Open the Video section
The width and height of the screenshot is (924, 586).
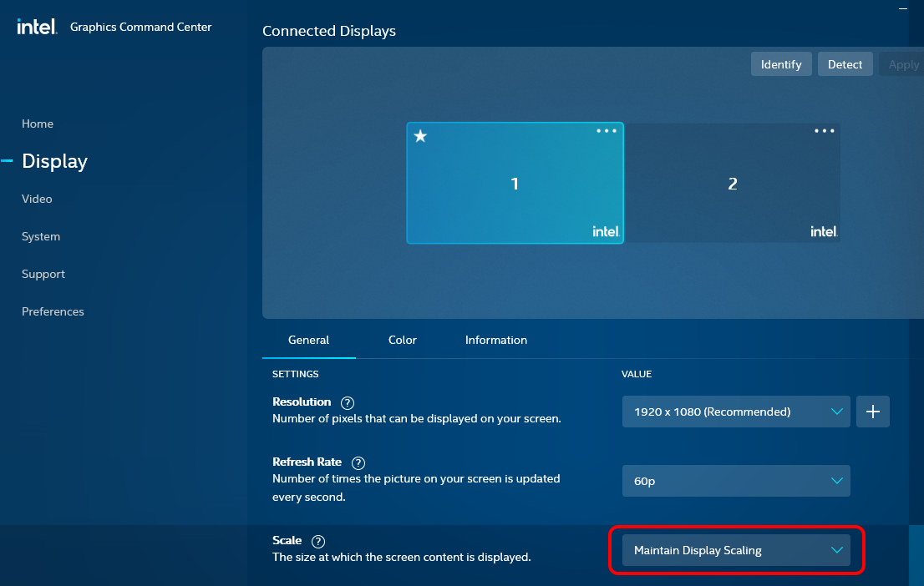pyautogui.click(x=37, y=199)
